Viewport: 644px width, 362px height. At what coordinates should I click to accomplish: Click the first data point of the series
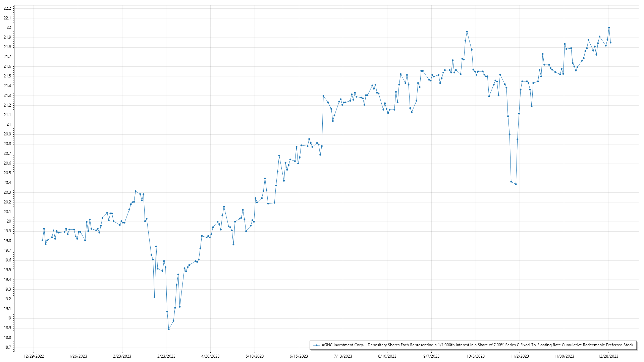click(42, 240)
